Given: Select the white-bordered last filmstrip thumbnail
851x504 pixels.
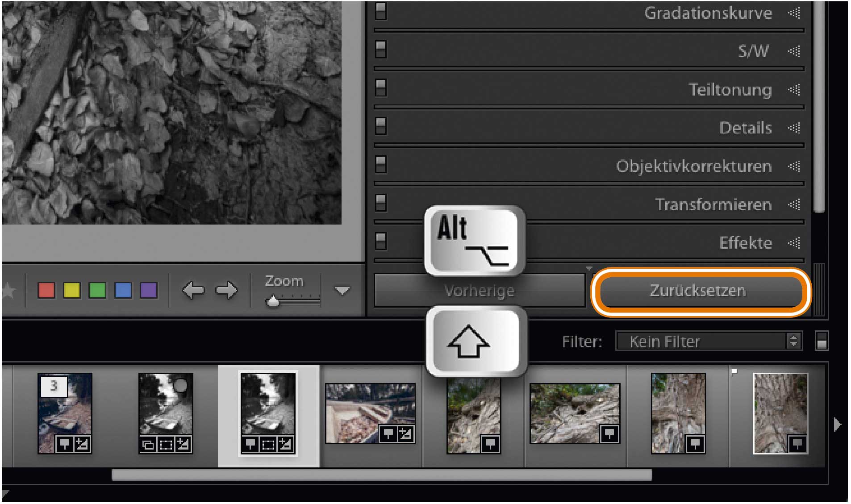Looking at the screenshot, I should click(x=780, y=413).
